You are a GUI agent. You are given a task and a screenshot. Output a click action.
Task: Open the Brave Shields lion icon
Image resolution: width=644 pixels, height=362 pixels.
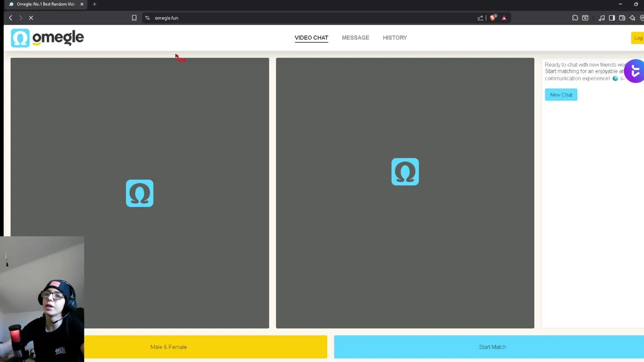(x=493, y=18)
